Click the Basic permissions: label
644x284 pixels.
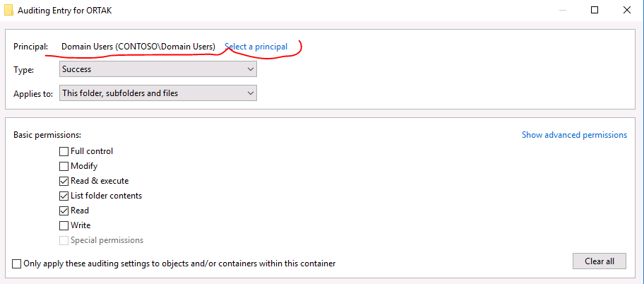[x=47, y=135]
